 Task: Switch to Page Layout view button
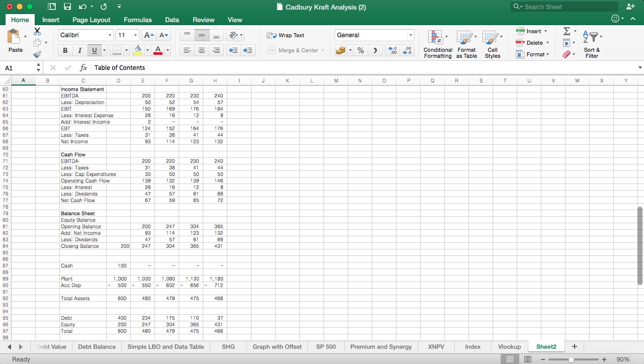pos(528,359)
